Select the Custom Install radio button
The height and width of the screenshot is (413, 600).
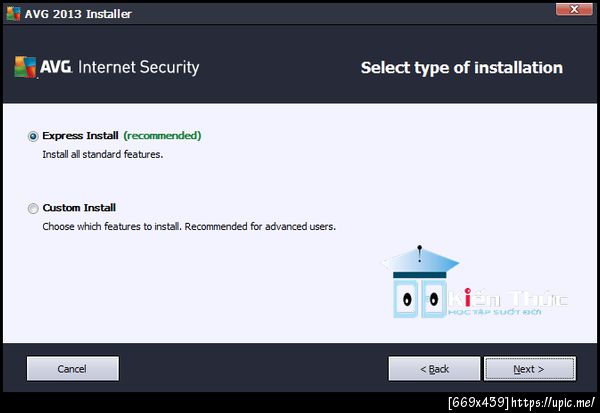coord(34,209)
